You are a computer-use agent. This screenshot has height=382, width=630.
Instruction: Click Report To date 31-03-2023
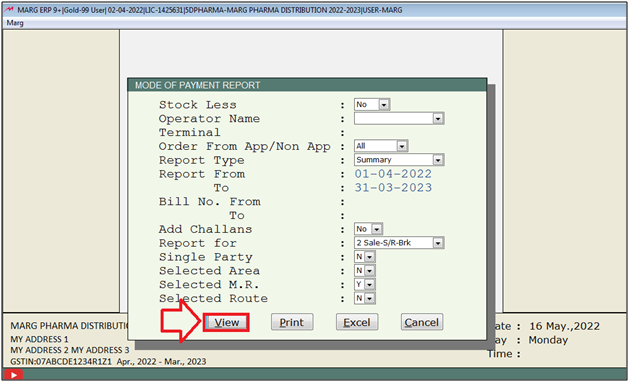393,188
